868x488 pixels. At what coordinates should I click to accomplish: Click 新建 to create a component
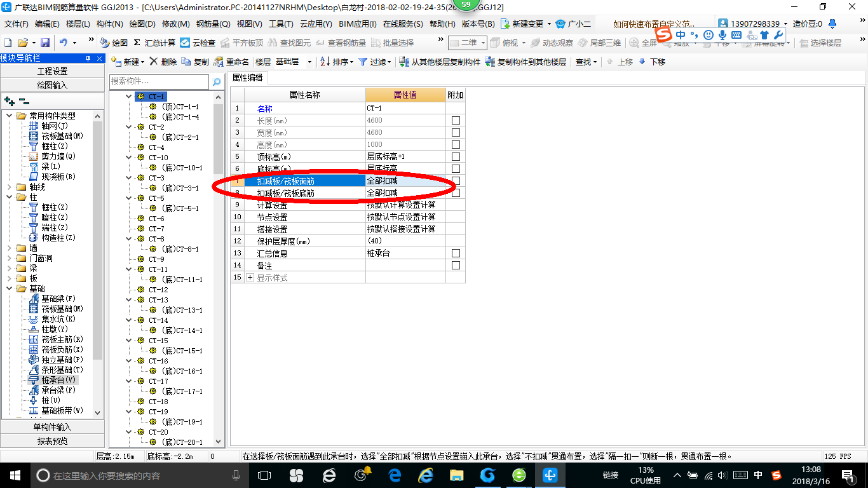click(128, 62)
